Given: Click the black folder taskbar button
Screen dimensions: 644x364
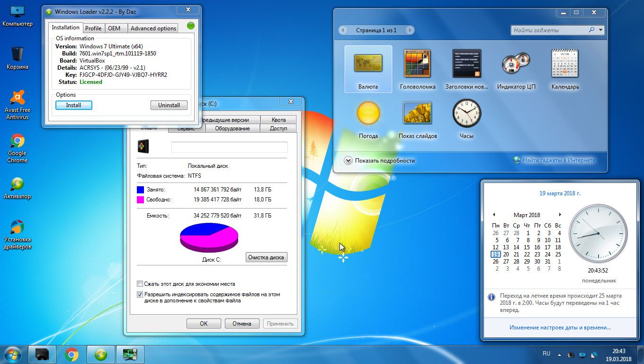Looking at the screenshot, I should (x=42, y=354).
